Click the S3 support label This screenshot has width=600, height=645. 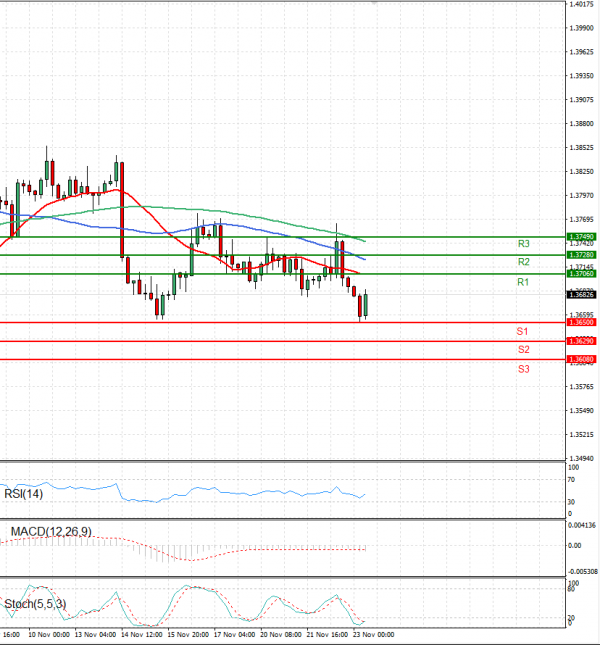(523, 369)
